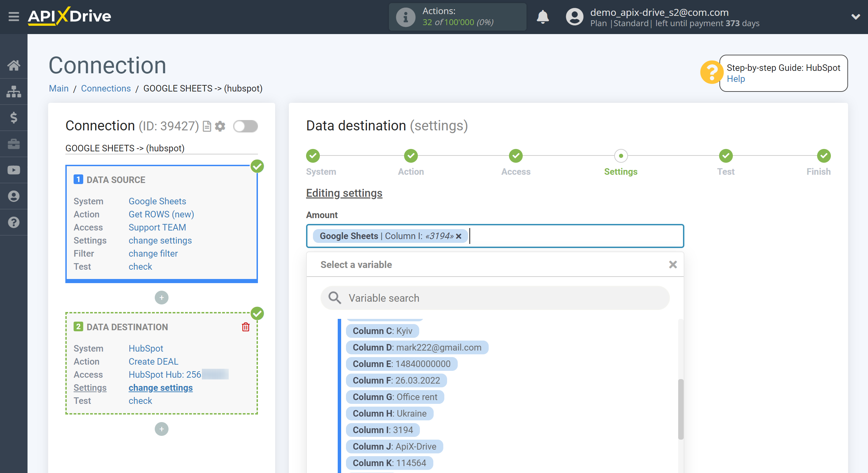Go to the Access step
The width and height of the screenshot is (868, 473).
(x=516, y=156)
